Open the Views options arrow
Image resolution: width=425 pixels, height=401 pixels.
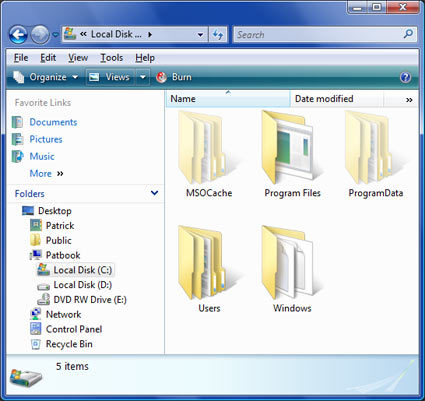(143, 77)
